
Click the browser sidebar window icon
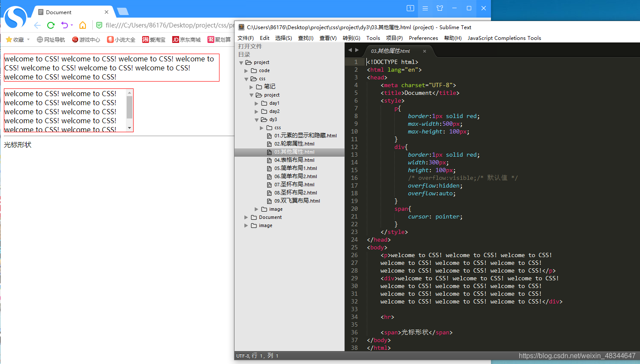410,8
